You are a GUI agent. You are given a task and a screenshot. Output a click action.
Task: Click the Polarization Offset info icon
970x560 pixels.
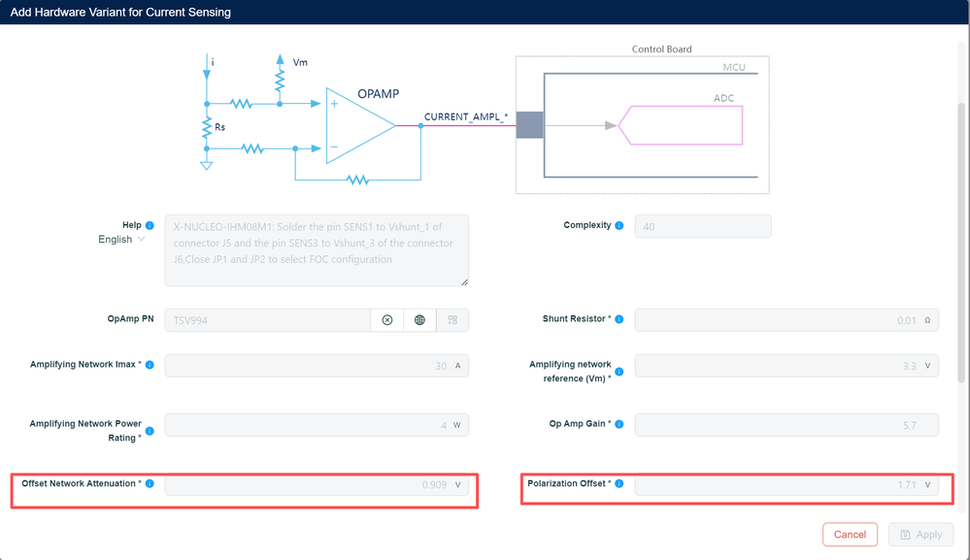tap(619, 483)
